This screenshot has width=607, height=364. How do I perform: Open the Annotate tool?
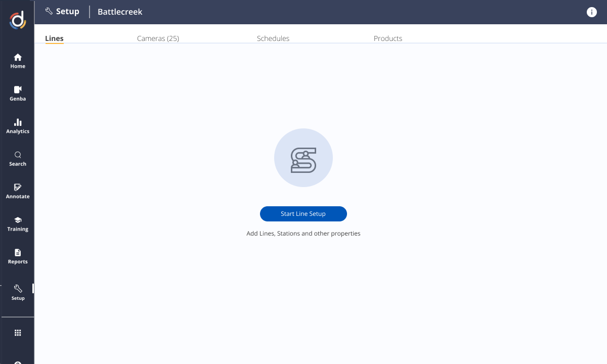click(18, 191)
